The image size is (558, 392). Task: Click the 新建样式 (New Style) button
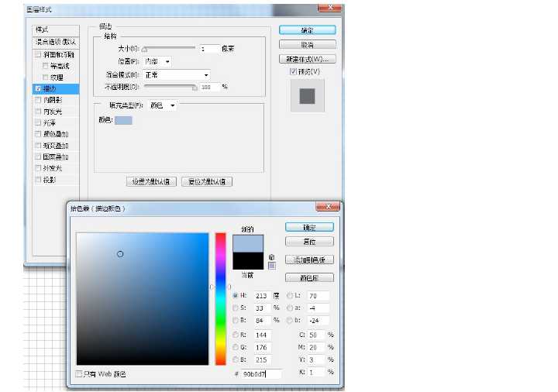(308, 59)
